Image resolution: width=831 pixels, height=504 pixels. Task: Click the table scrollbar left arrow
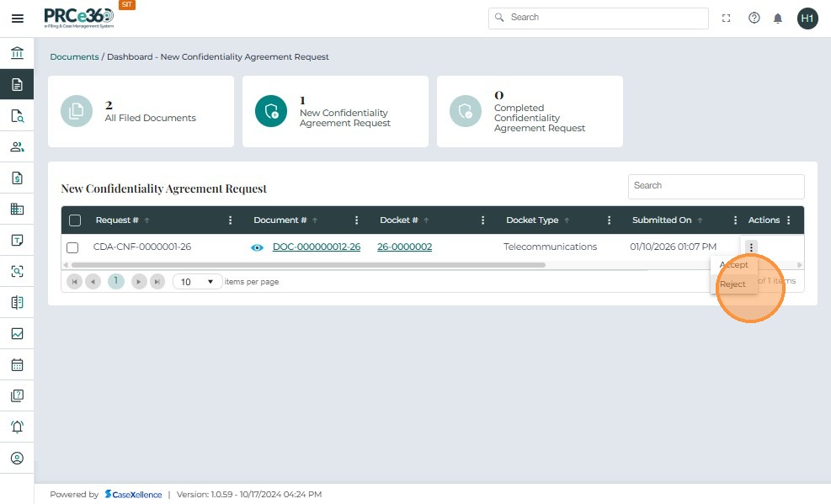tap(66, 265)
